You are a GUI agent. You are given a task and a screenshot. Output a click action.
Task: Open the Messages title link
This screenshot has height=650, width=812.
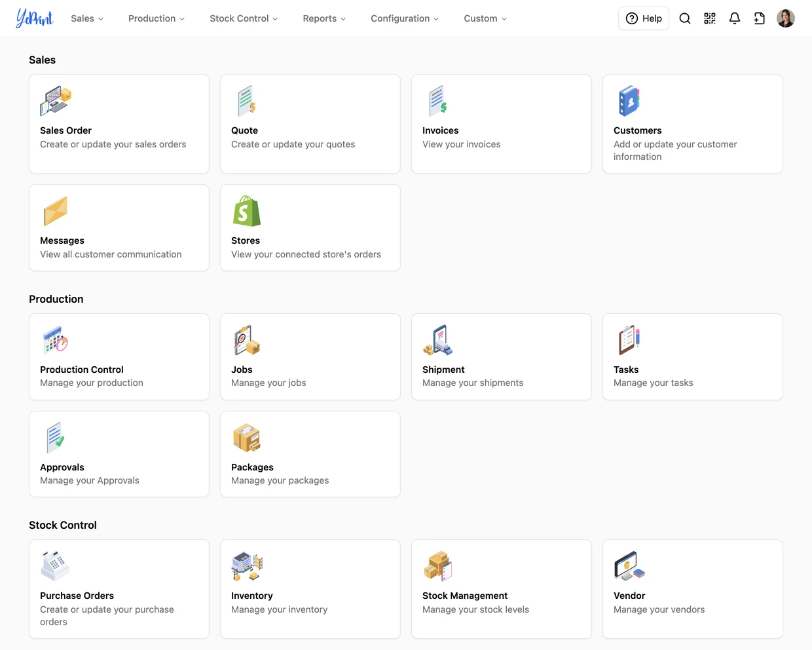coord(62,240)
